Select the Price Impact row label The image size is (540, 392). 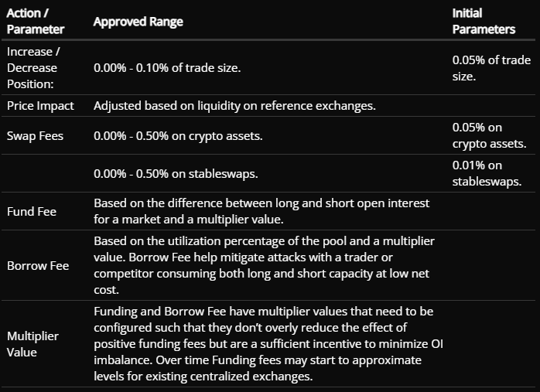[40, 106]
